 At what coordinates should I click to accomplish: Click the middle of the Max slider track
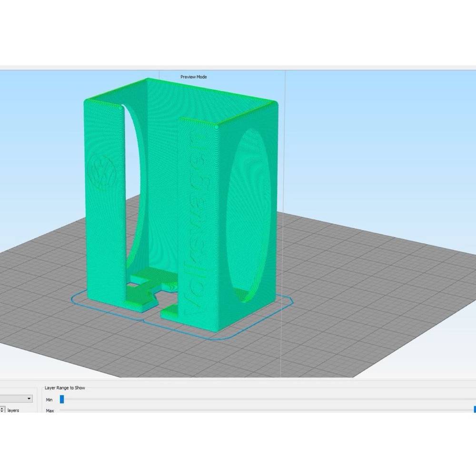click(268, 410)
